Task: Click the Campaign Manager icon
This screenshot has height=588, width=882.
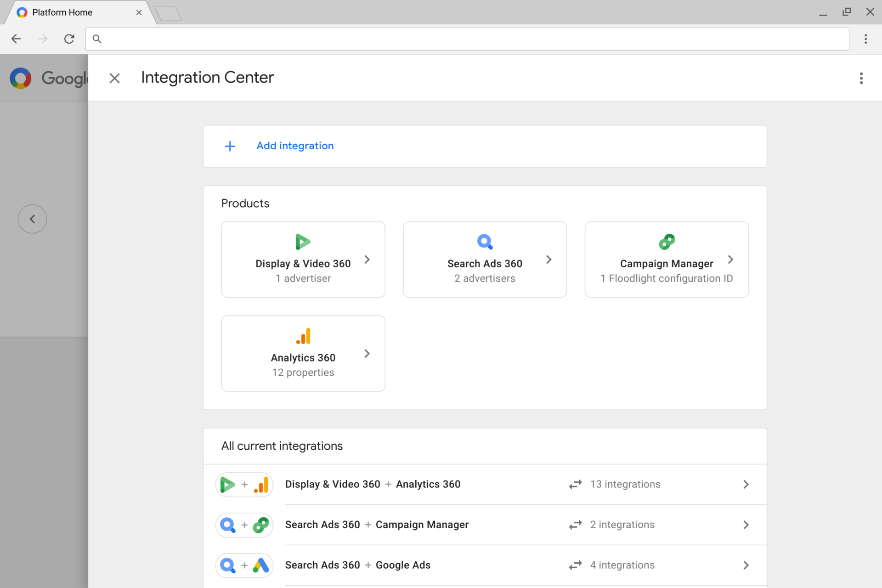Action: (x=667, y=242)
